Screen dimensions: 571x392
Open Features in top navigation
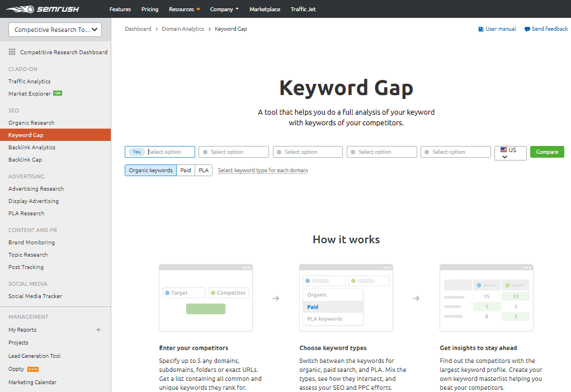click(120, 9)
